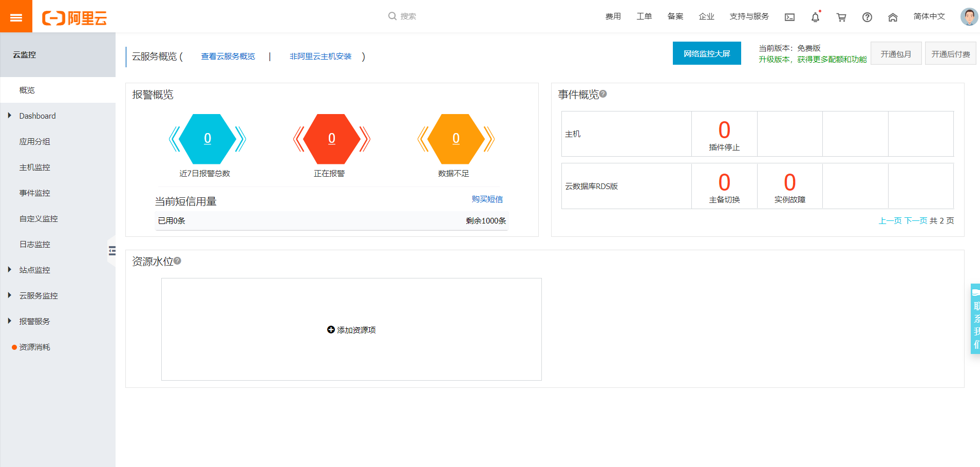The image size is (980, 467).
Task: Open the help question mark icon
Action: [x=867, y=17]
